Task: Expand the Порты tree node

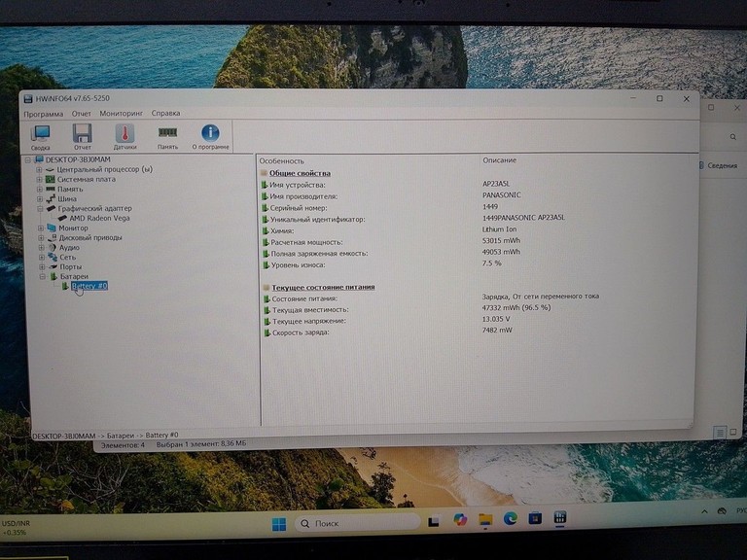Action: 42,267
